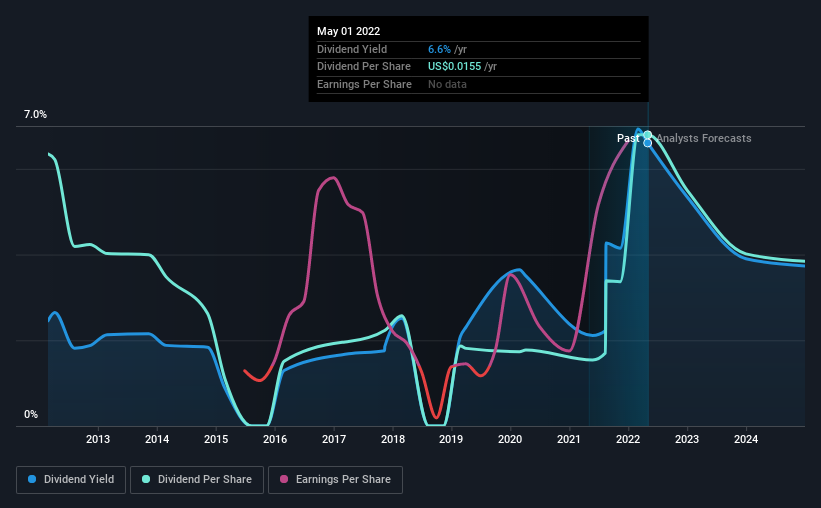Click the 6.6% dividend yield tooltip value

(439, 49)
